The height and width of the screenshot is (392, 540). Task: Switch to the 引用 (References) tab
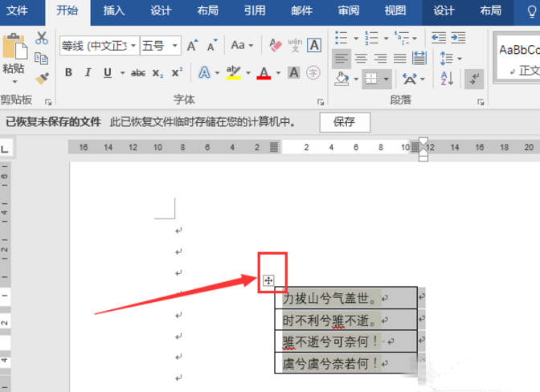click(x=255, y=11)
